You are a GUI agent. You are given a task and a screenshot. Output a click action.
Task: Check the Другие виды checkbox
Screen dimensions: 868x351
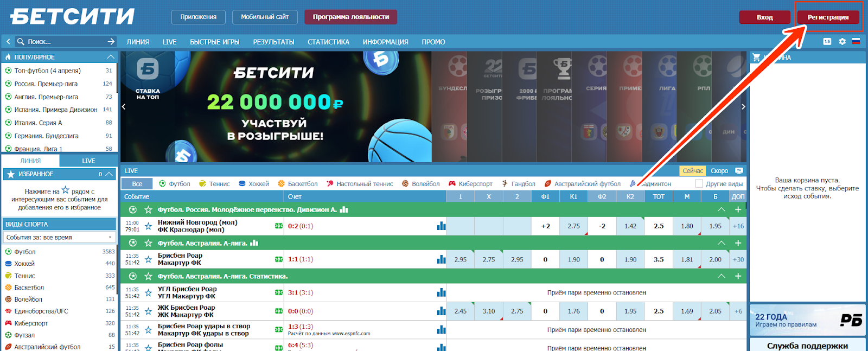699,184
